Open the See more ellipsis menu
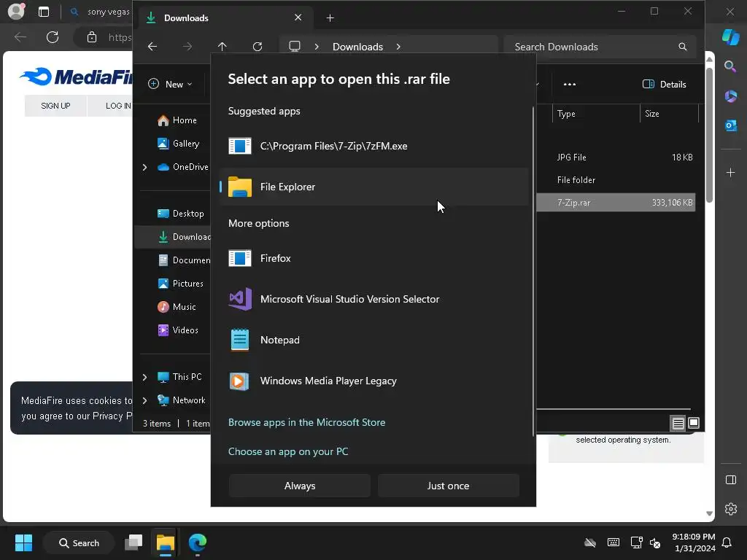The width and height of the screenshot is (747, 560). pyautogui.click(x=570, y=85)
